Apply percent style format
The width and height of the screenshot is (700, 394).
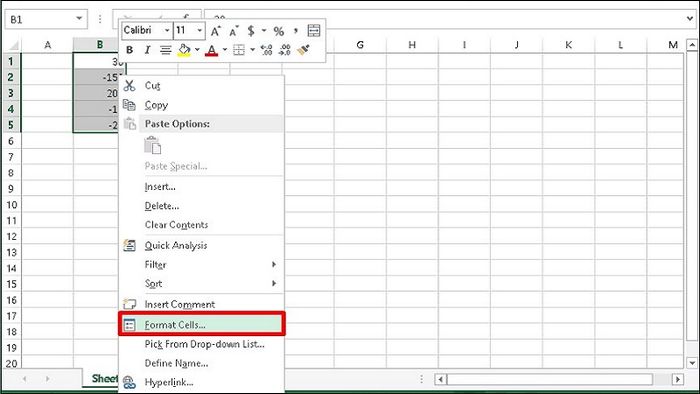tap(279, 31)
